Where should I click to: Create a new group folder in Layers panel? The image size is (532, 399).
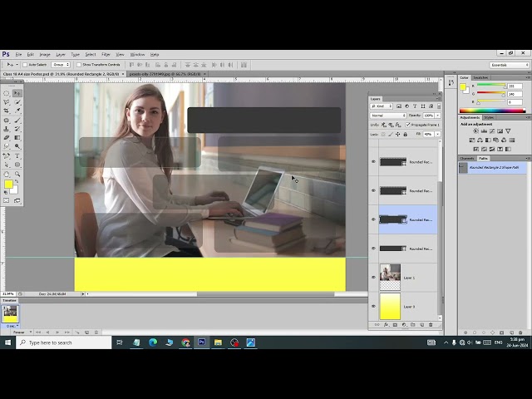click(413, 325)
